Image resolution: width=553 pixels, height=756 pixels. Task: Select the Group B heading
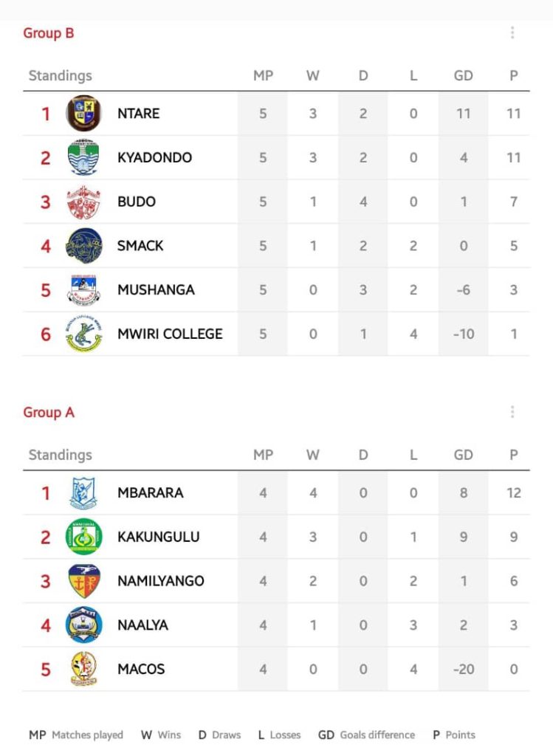coord(49,33)
